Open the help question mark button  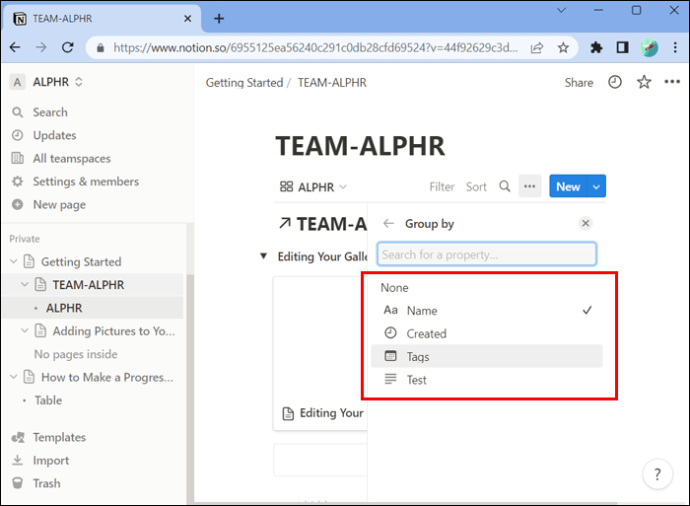tap(657, 474)
